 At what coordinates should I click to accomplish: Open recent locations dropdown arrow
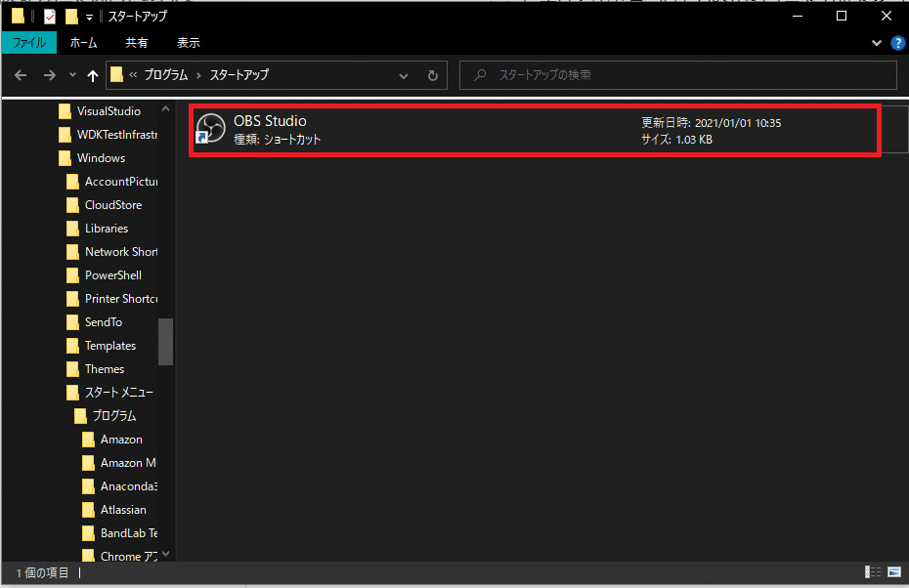point(72,75)
